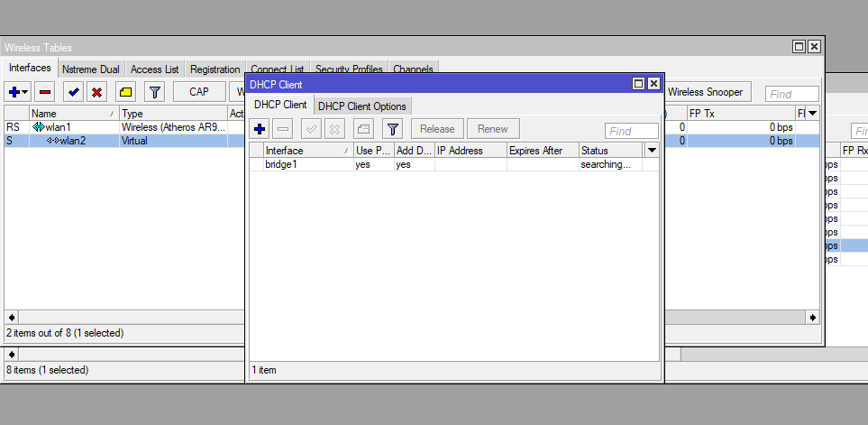The width and height of the screenshot is (868, 425).
Task: Select the bridge1 DHCP client row
Action: tap(454, 164)
